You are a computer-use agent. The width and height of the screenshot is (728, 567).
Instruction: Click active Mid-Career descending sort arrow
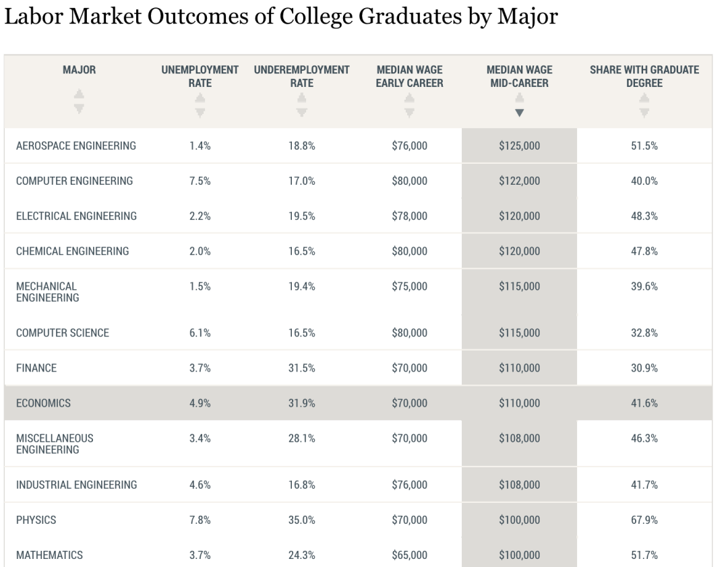coord(519,112)
